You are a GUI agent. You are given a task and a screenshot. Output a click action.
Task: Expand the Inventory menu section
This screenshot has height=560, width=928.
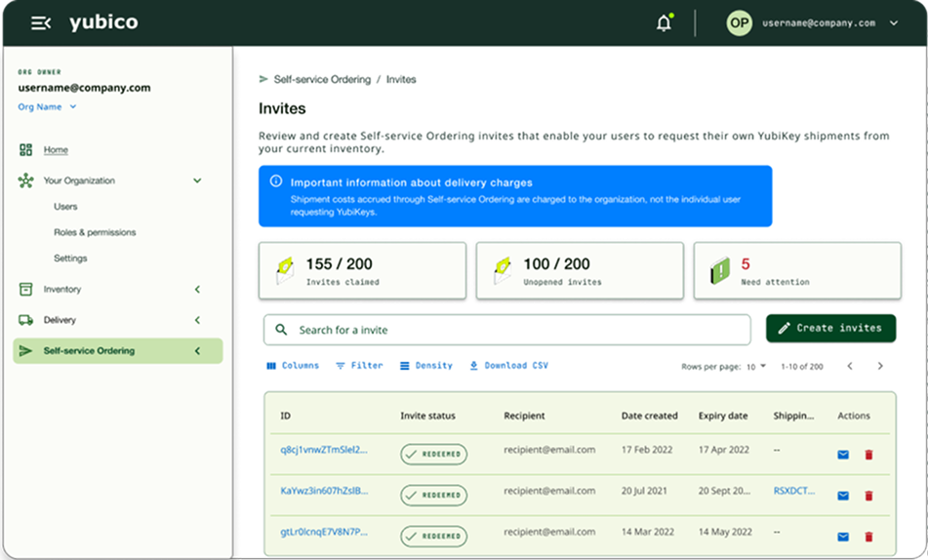click(x=197, y=290)
